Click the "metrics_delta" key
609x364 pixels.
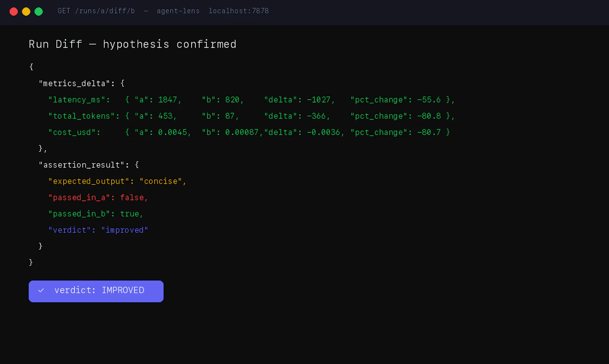coord(74,83)
